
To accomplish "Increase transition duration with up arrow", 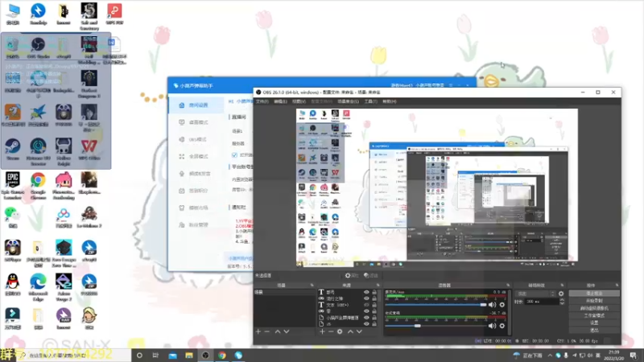I will [561, 300].
